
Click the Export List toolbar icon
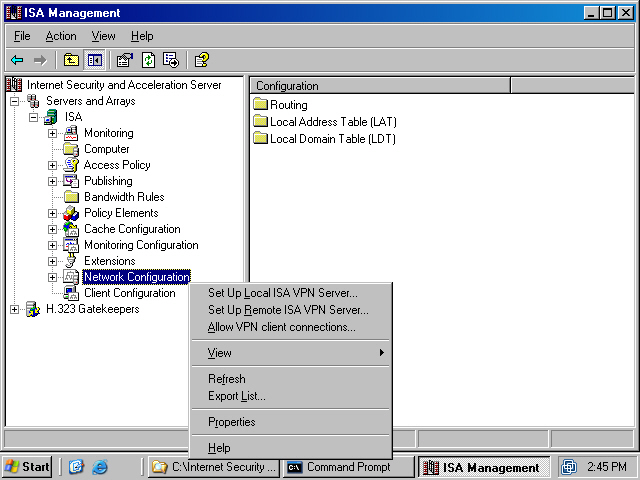tap(171, 60)
